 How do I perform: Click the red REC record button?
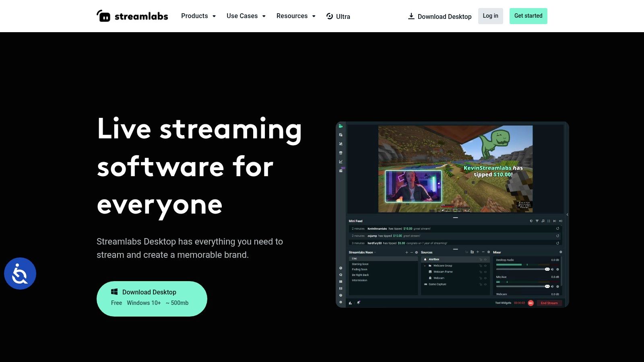(531, 303)
